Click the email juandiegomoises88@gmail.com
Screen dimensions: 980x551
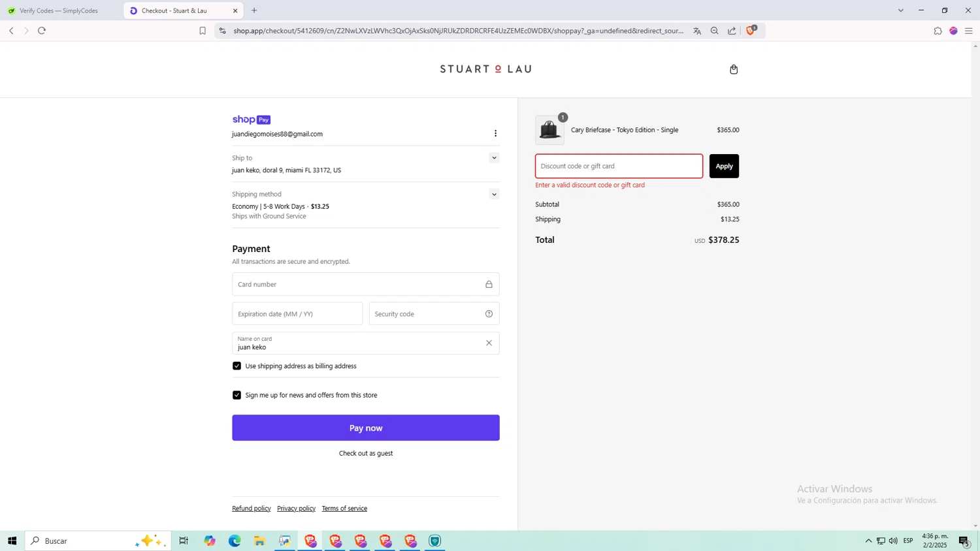point(277,134)
